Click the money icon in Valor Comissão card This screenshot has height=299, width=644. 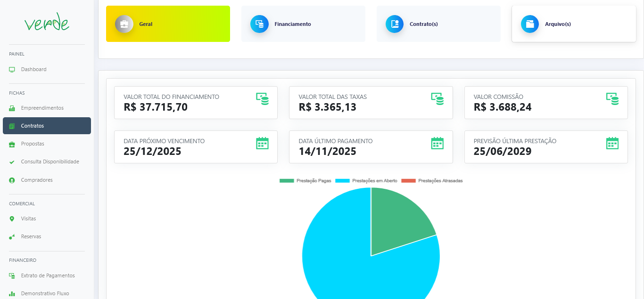[x=612, y=98]
